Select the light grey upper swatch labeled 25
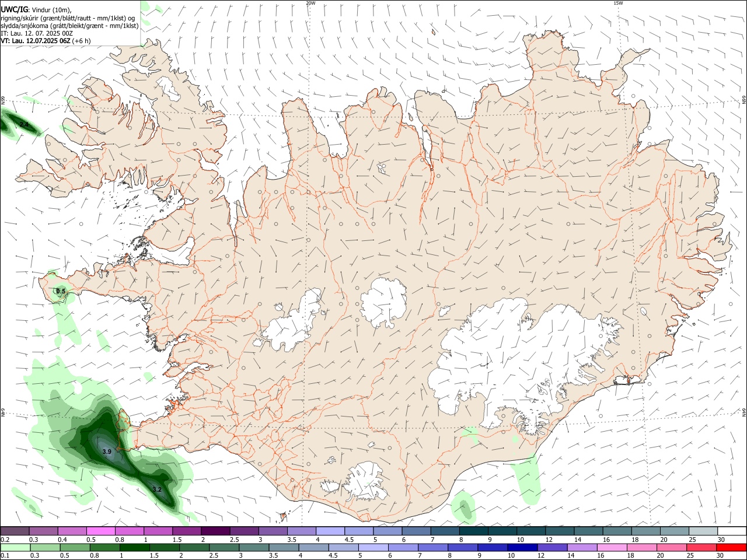The width and height of the screenshot is (747, 560). click(703, 531)
